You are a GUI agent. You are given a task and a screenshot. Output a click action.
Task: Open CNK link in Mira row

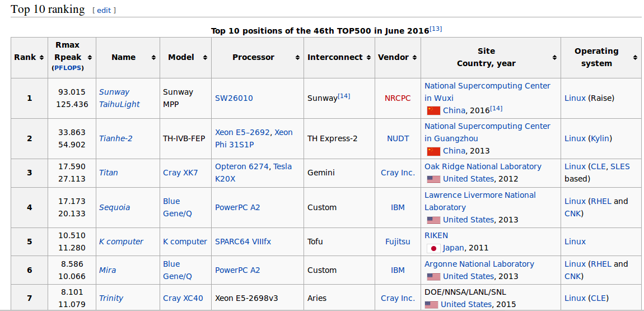[x=572, y=276]
